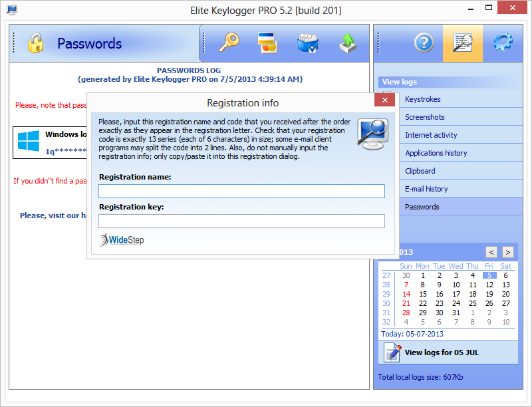Open E-mail history log

(426, 189)
